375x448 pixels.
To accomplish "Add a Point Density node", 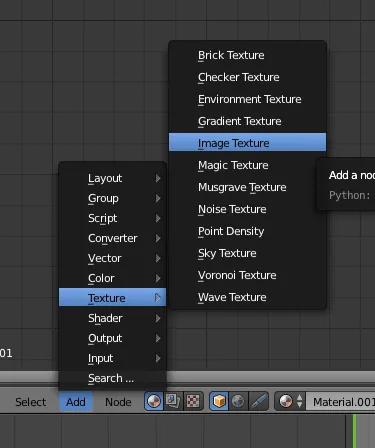I will [247, 231].
